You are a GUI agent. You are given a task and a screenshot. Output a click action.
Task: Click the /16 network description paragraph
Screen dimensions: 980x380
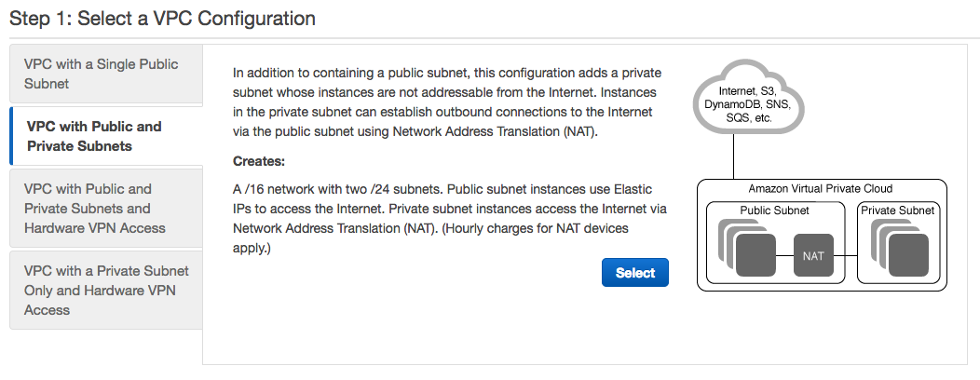click(442, 218)
